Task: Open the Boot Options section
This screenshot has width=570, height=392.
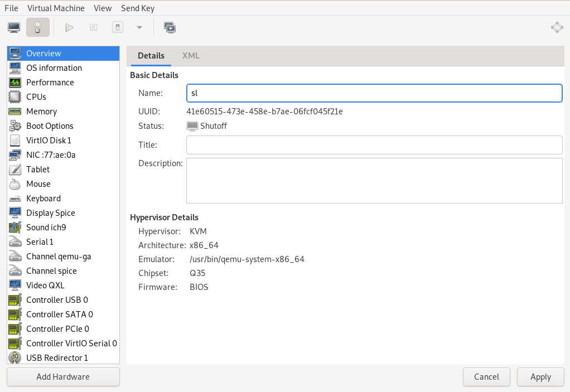Action: point(50,126)
